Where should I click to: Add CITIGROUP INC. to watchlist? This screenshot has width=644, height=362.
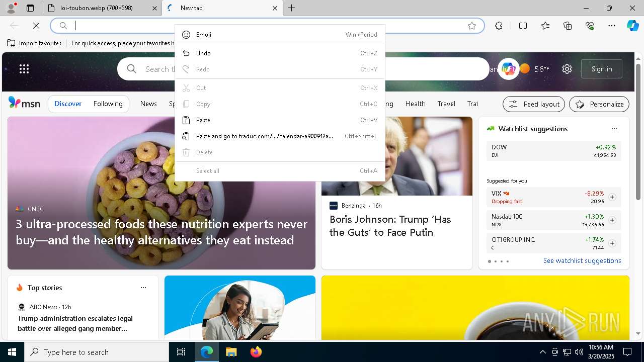[x=612, y=243]
